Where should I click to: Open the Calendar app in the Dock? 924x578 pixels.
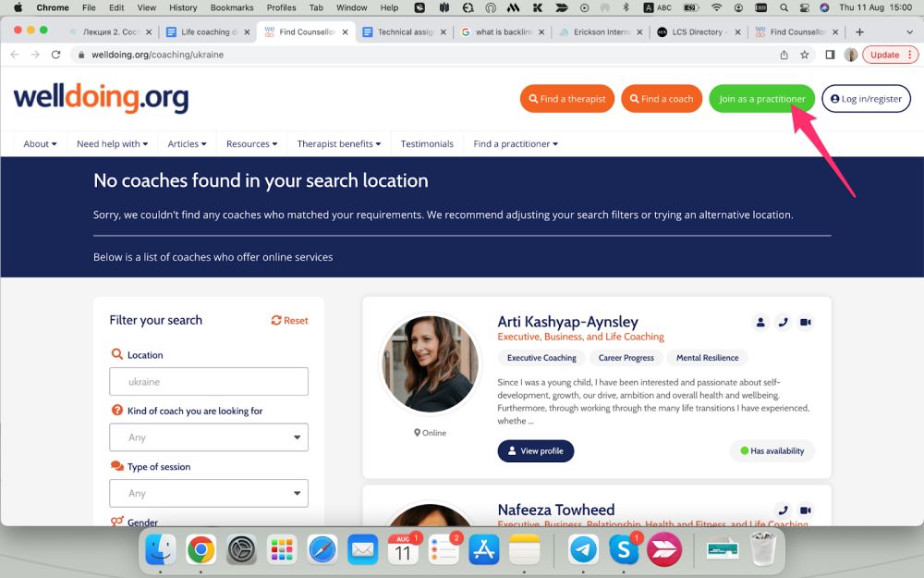click(403, 550)
